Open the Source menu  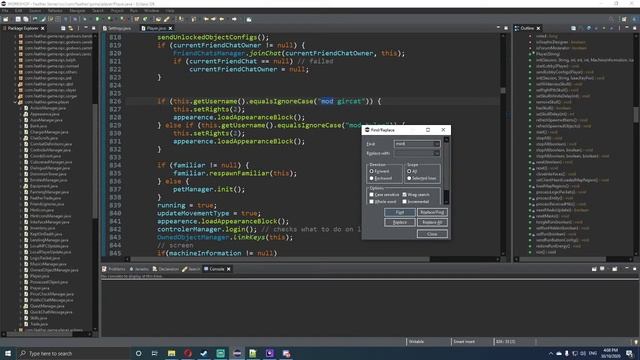tap(35, 11)
